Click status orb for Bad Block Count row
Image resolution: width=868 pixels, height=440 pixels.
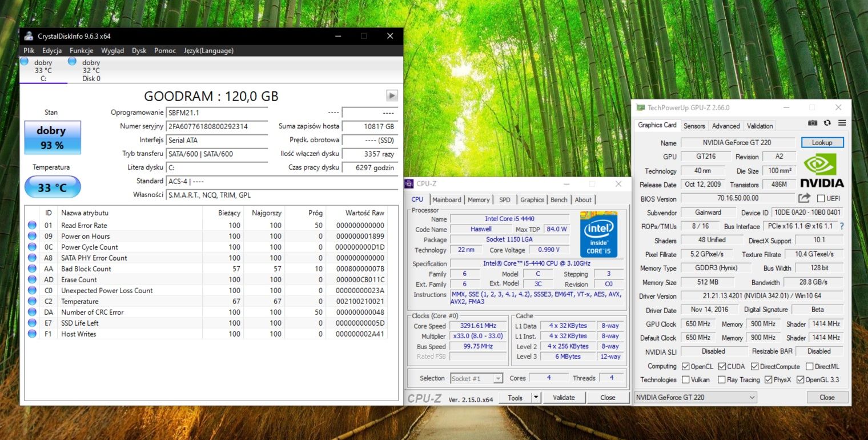coord(32,269)
